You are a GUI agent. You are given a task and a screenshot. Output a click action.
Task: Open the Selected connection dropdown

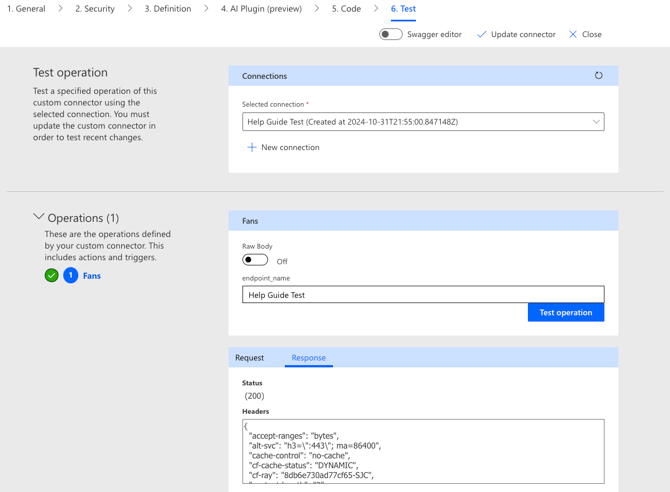[x=422, y=122]
